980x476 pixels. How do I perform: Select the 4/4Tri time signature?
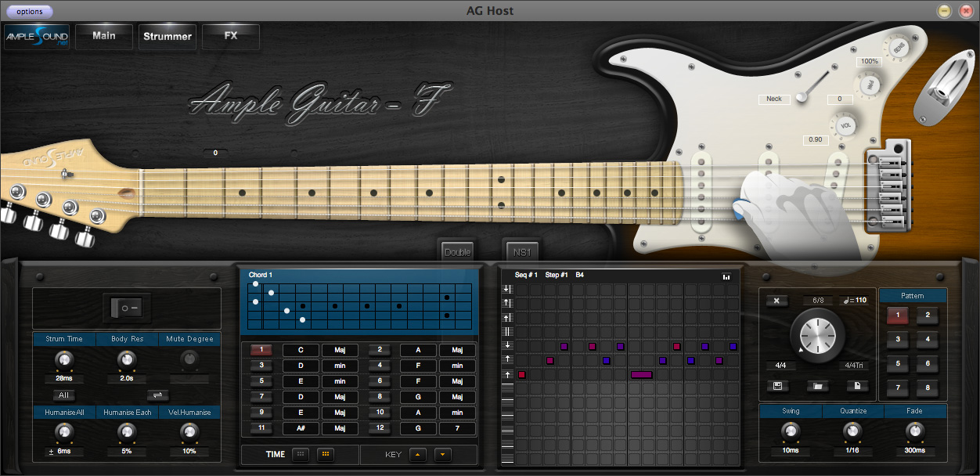[853, 365]
